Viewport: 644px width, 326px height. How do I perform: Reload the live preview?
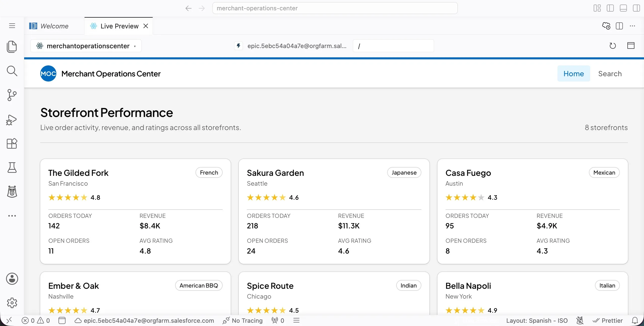pyautogui.click(x=613, y=46)
